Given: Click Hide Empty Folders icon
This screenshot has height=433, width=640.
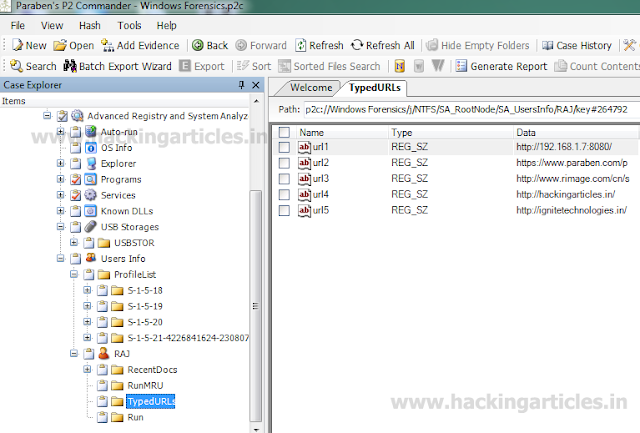Looking at the screenshot, I should pos(432,45).
